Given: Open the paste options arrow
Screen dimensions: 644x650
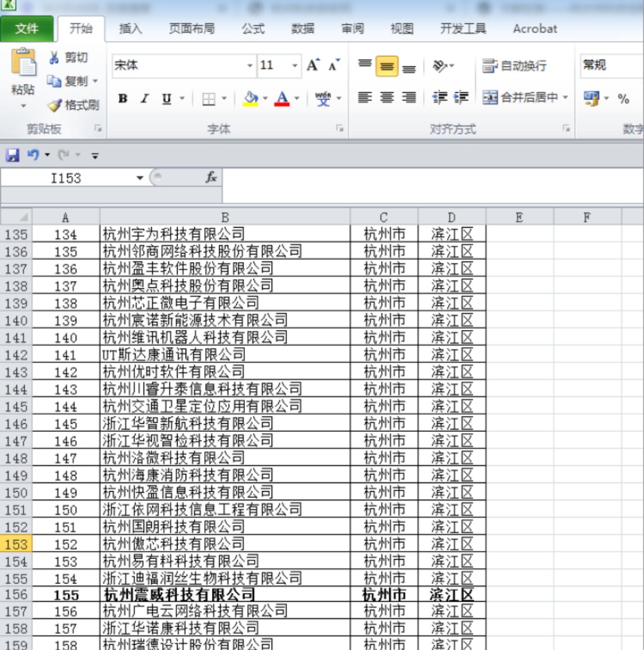Looking at the screenshot, I should pos(23,106).
